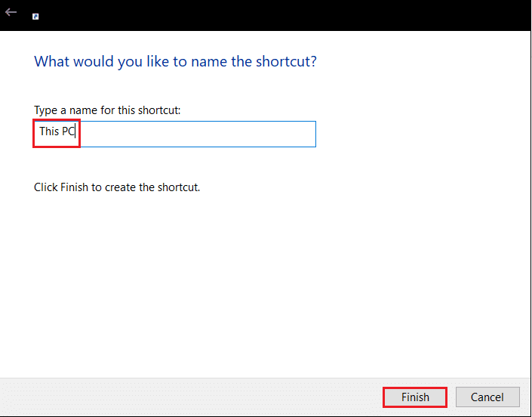The height and width of the screenshot is (417, 532).
Task: Place cursor on 'PC' in the name field
Action: pos(68,131)
